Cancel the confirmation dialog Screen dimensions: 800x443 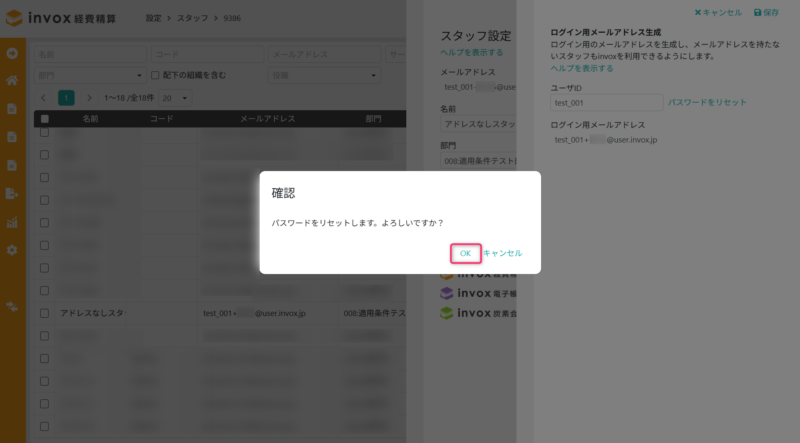[503, 253]
